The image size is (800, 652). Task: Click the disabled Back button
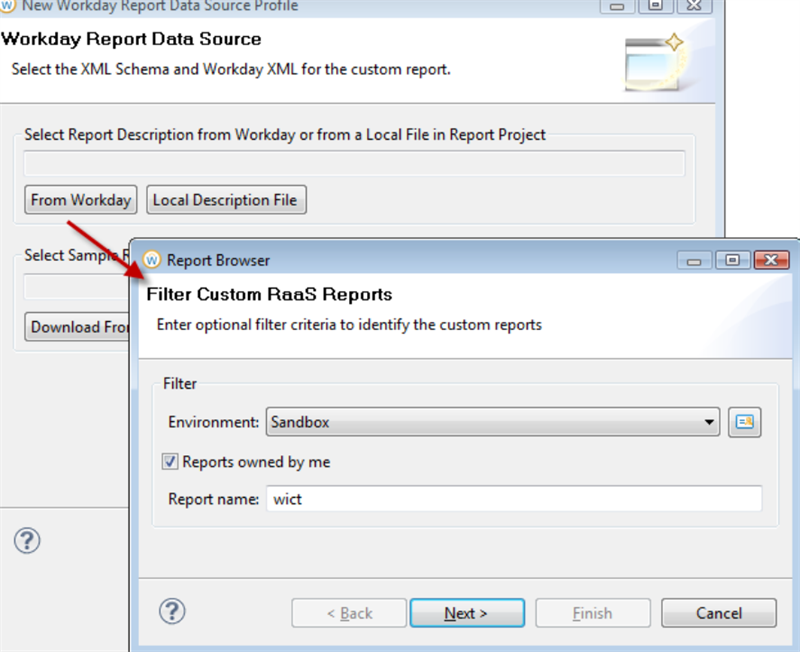349,613
